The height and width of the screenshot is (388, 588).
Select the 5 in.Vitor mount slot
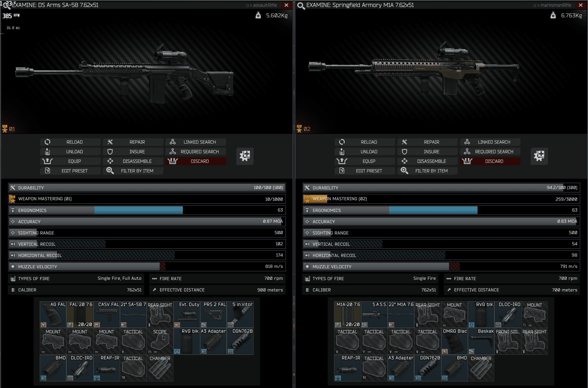240,314
